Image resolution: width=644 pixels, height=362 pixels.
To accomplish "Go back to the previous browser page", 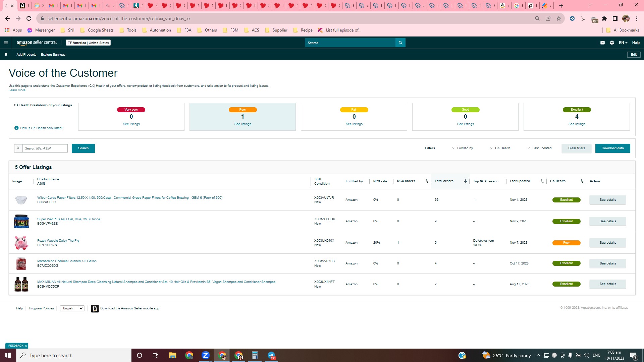I will (7, 18).
